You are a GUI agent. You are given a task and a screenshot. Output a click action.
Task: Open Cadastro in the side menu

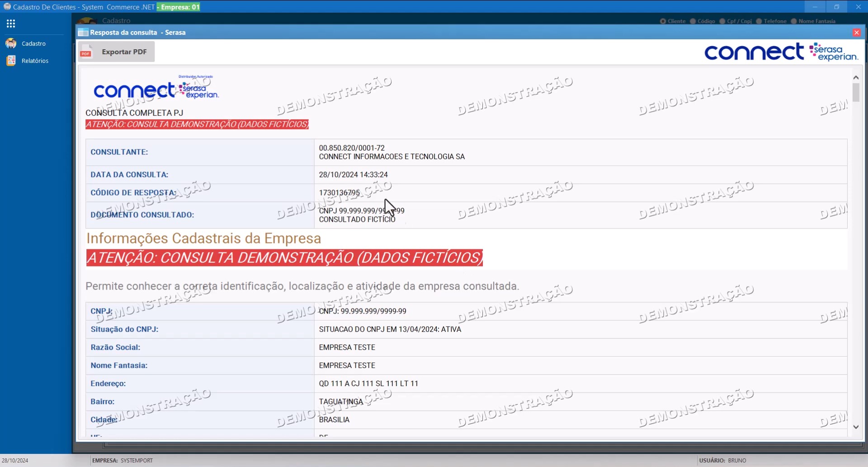[33, 43]
